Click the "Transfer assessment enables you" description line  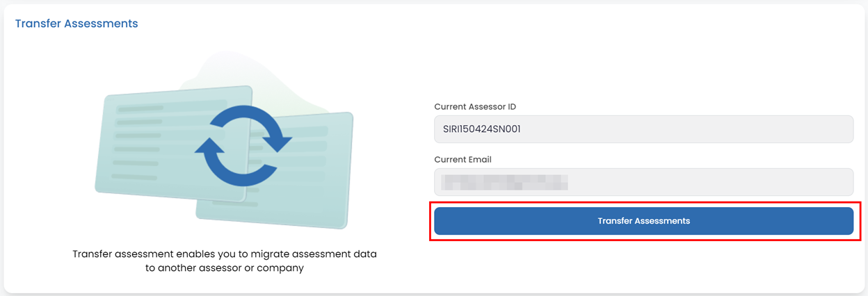pos(225,254)
